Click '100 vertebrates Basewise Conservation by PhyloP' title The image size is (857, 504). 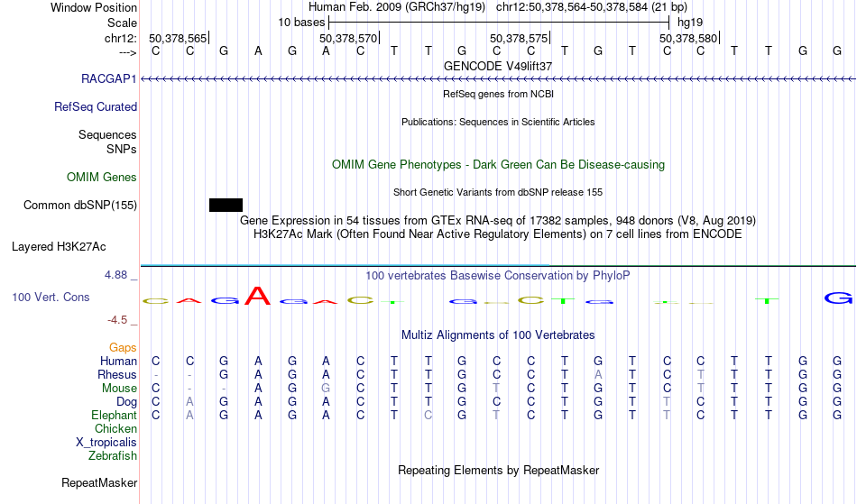(498, 275)
